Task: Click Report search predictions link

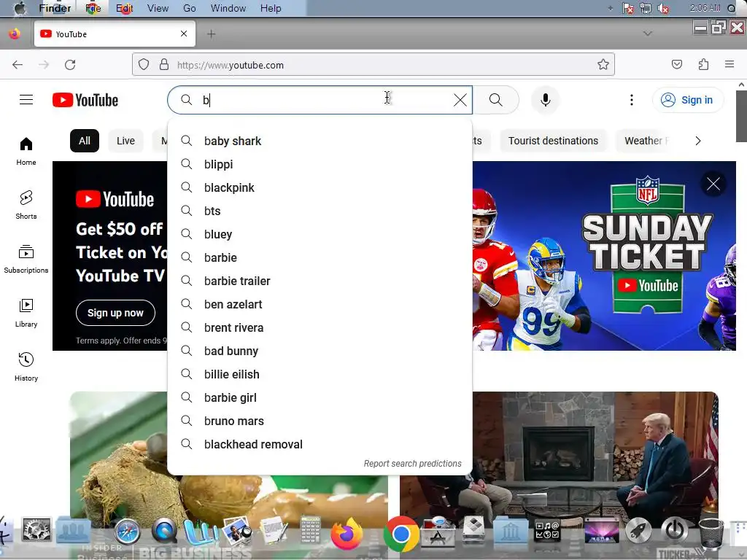Action: click(413, 463)
